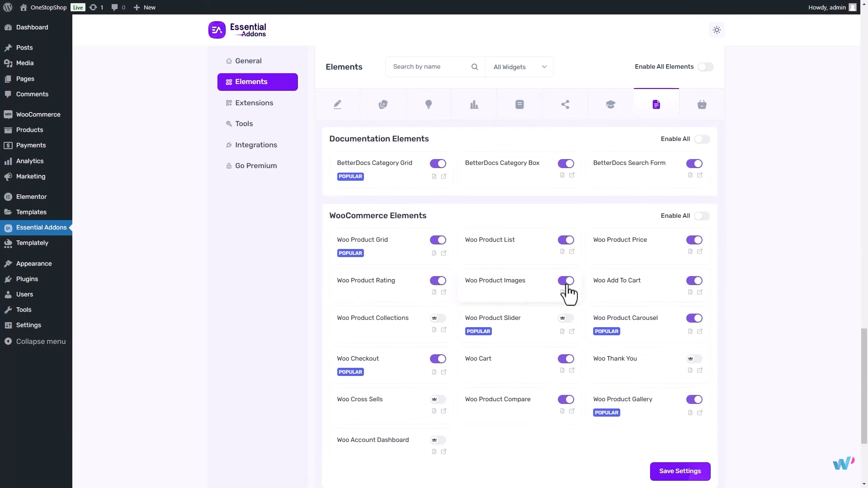Open the Integrations settings section
The width and height of the screenshot is (868, 488).
click(256, 145)
